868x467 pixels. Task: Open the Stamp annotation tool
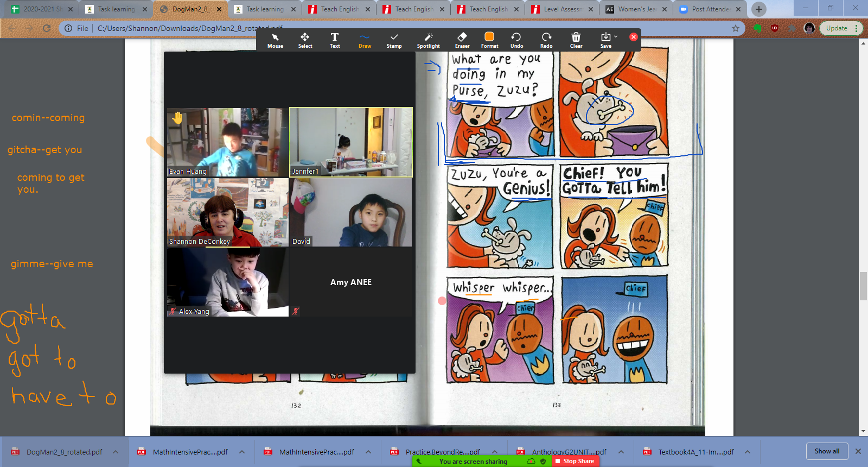394,40
